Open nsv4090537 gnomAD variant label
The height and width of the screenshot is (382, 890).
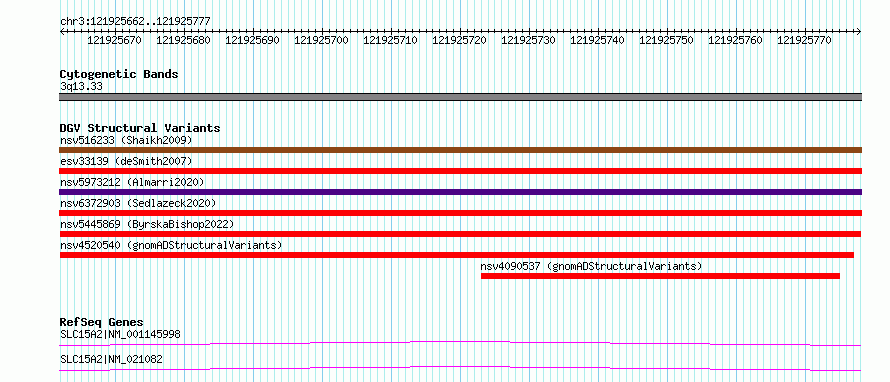[591, 266]
